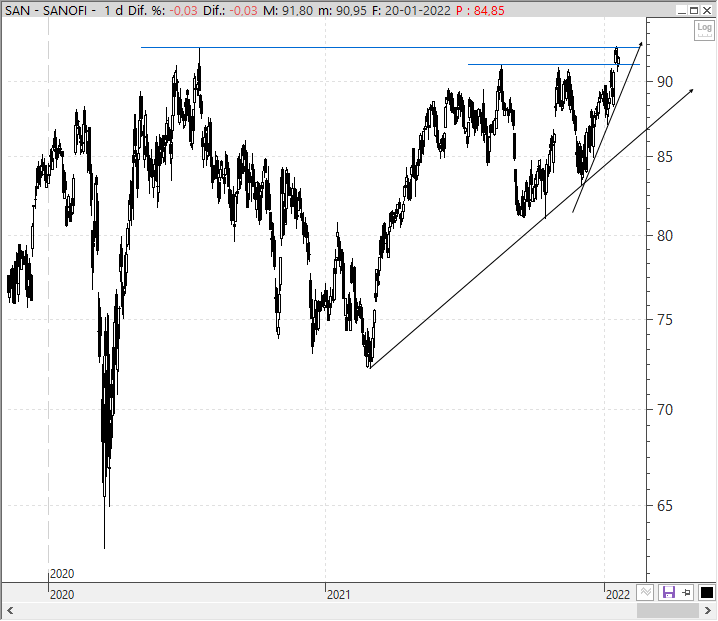This screenshot has height=621, width=718.
Task: Click the pushpin icon beside the save icon
Action: click(686, 593)
